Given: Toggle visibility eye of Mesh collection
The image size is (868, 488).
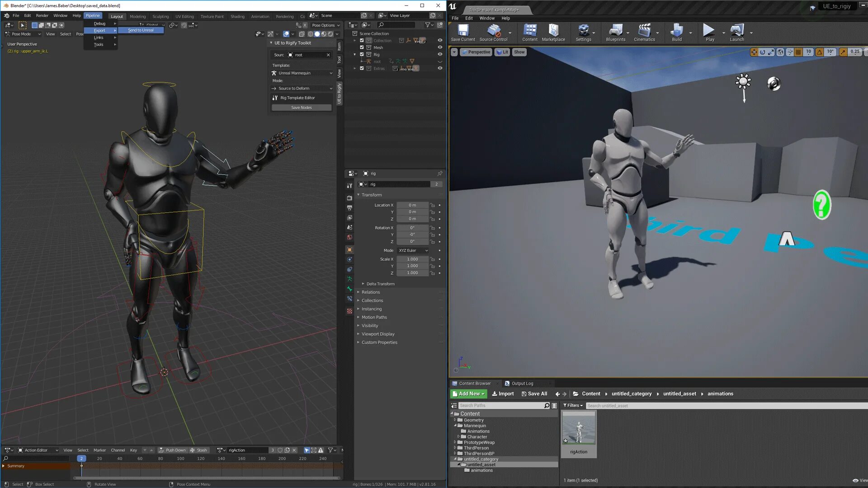Looking at the screenshot, I should (x=440, y=47).
